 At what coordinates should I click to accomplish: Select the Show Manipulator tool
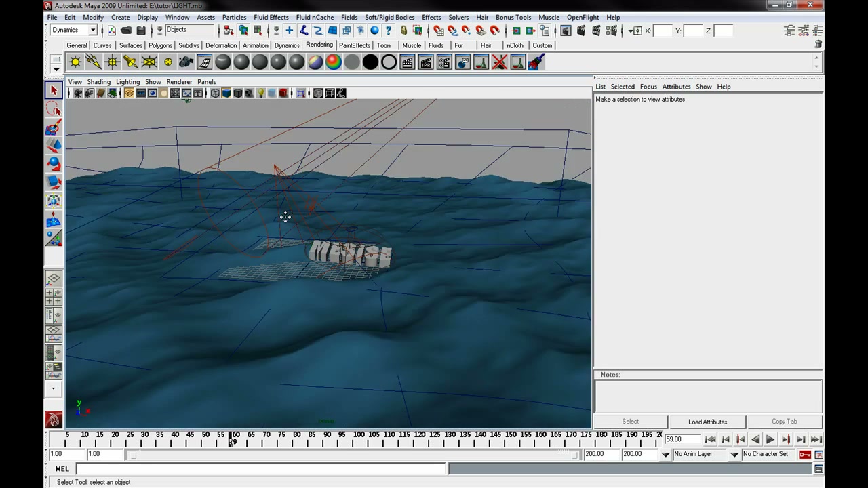[x=54, y=238]
